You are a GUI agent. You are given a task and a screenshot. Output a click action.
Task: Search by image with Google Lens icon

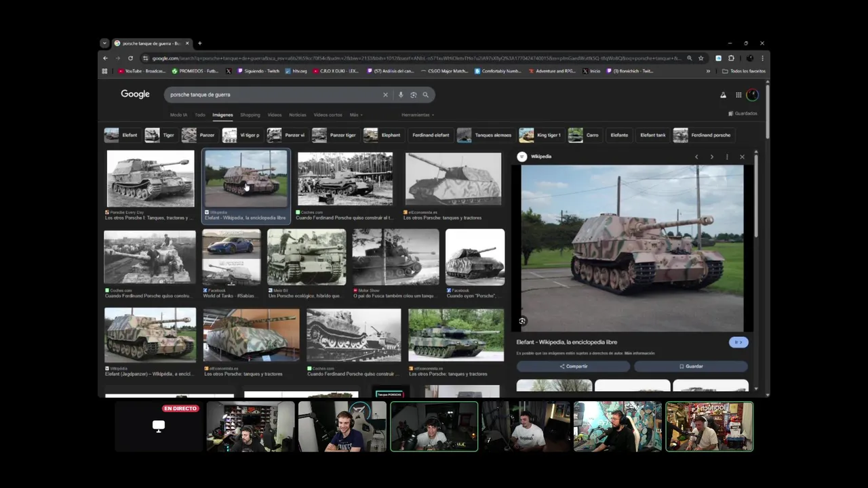tap(413, 95)
